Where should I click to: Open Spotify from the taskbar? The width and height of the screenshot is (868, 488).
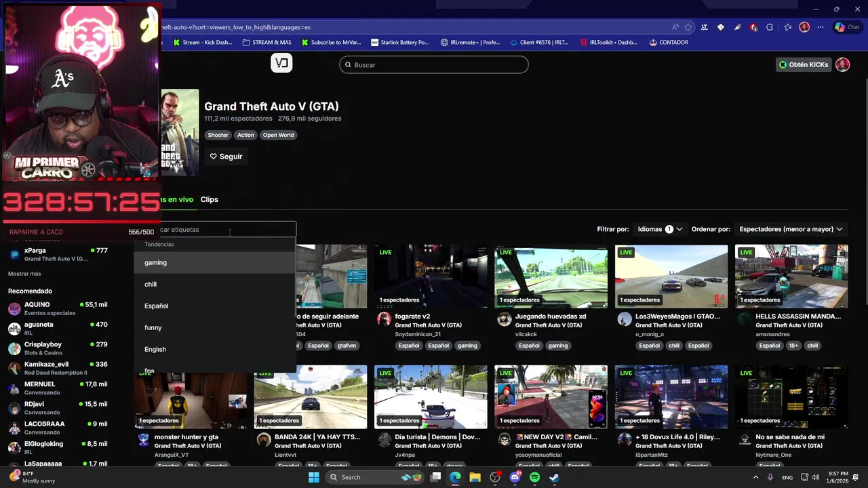pos(534,477)
